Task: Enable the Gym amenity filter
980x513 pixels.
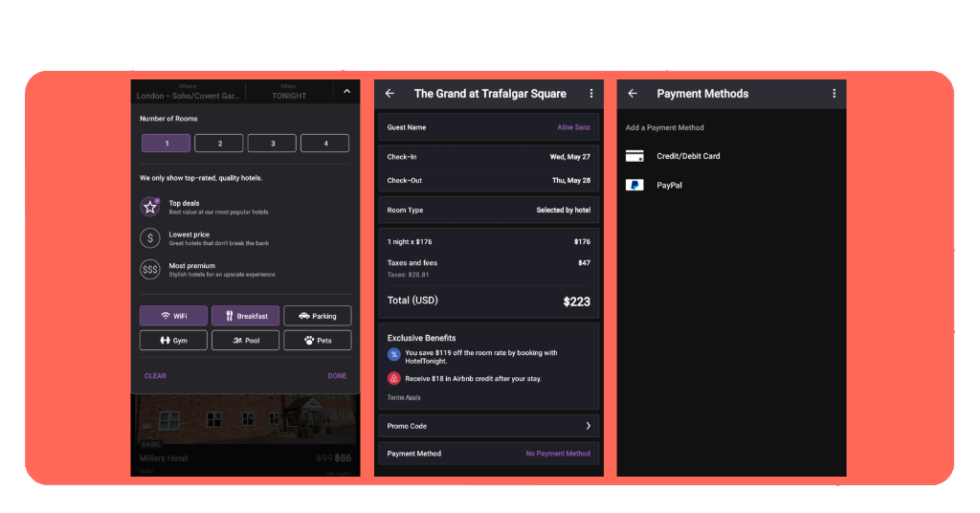Action: click(174, 340)
